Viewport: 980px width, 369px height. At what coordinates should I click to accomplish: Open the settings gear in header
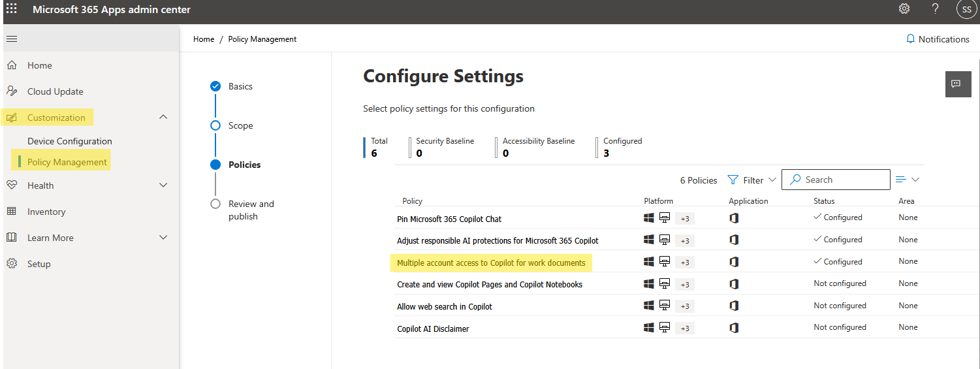coord(904,9)
